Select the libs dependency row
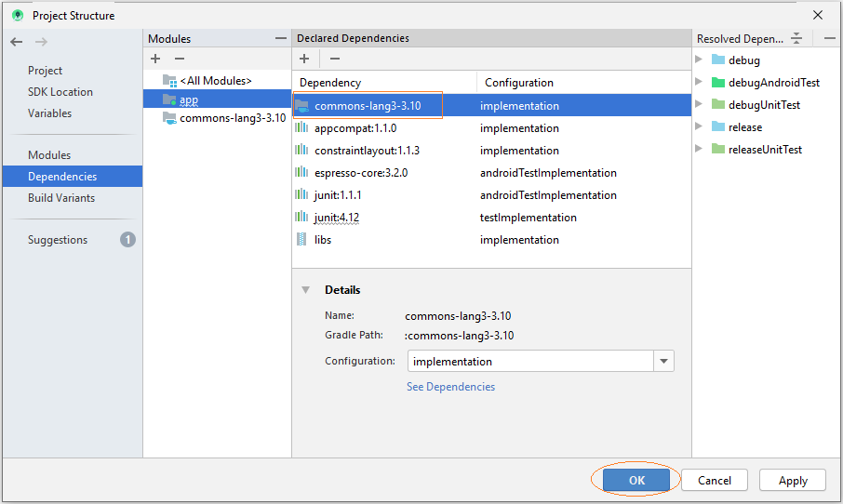This screenshot has width=843, height=504. pyautogui.click(x=491, y=240)
